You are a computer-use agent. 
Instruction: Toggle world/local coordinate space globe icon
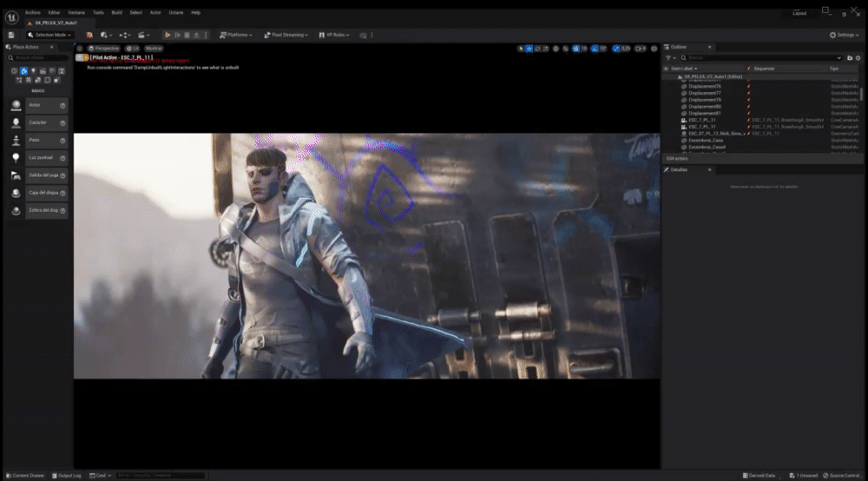[556, 49]
